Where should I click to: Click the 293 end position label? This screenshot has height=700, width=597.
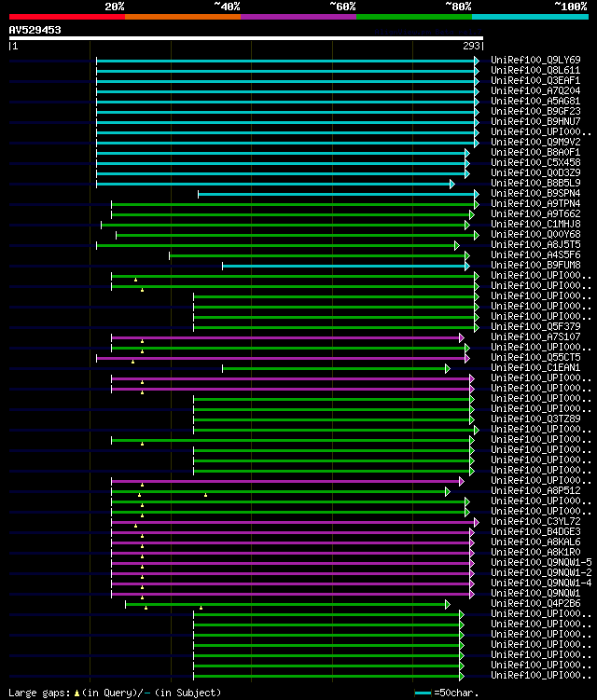click(x=471, y=46)
